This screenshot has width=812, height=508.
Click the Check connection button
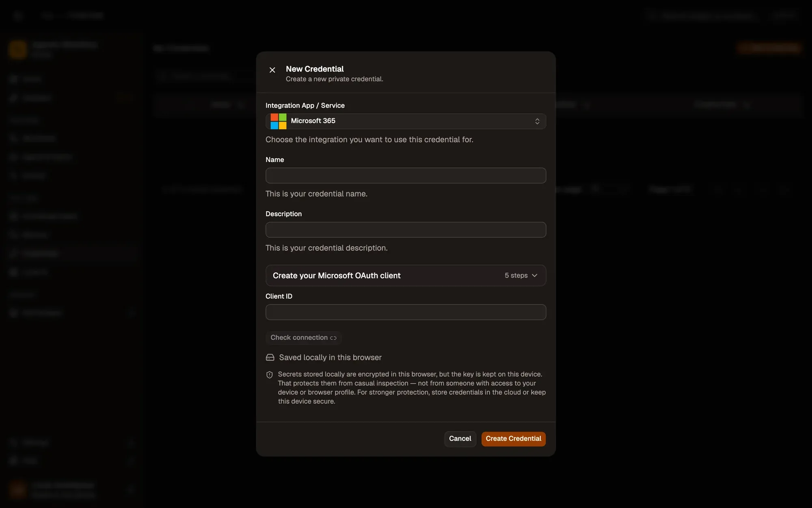[303, 338]
